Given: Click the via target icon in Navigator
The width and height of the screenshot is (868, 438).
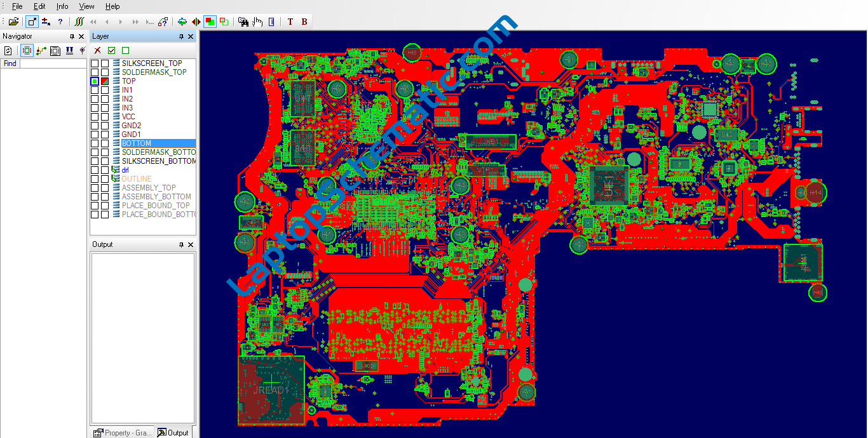Looking at the screenshot, I should (82, 50).
